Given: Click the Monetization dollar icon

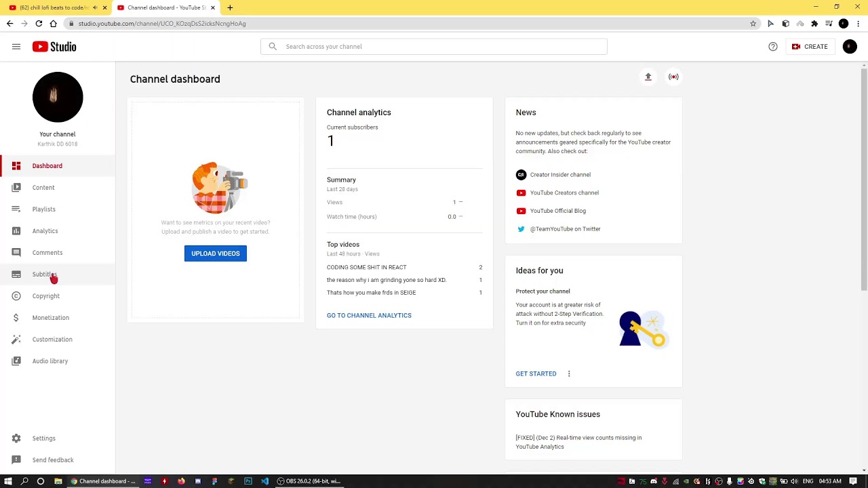Looking at the screenshot, I should (16, 318).
